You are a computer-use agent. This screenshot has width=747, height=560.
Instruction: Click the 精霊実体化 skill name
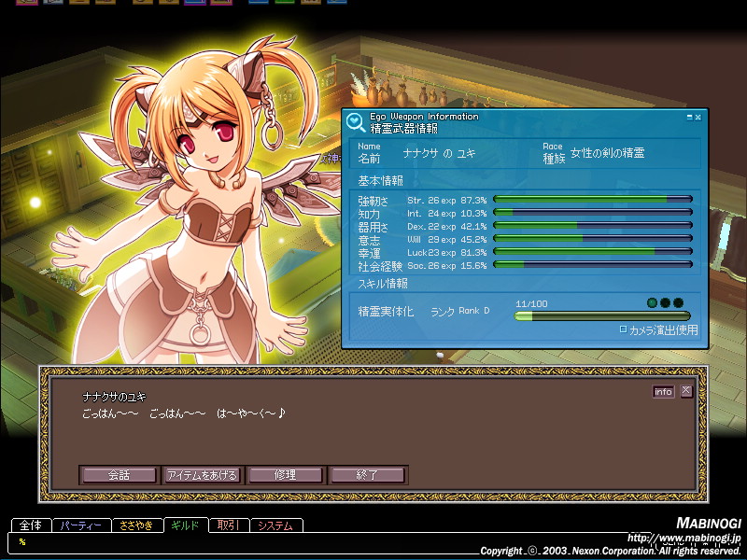click(386, 312)
